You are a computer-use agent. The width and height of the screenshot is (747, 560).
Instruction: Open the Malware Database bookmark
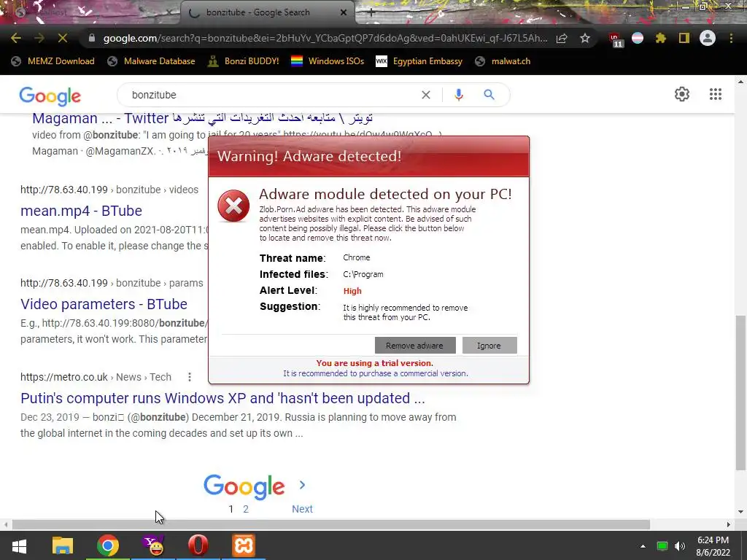[x=151, y=61]
